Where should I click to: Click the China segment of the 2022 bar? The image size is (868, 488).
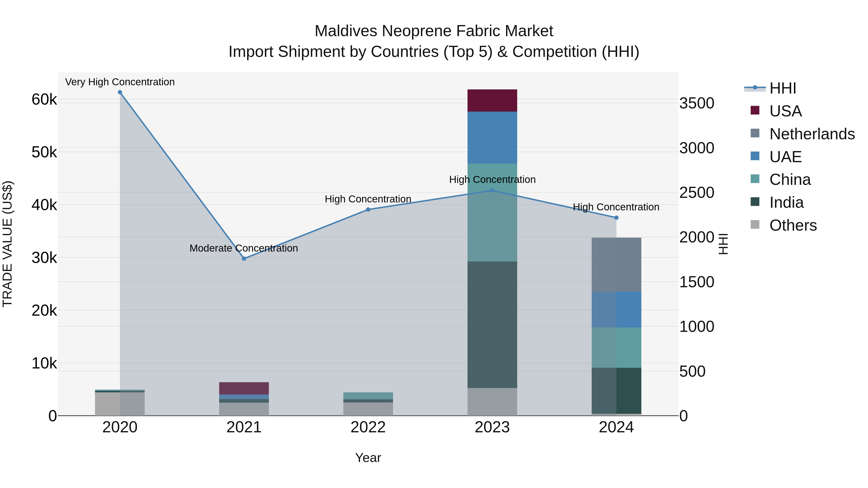point(368,396)
